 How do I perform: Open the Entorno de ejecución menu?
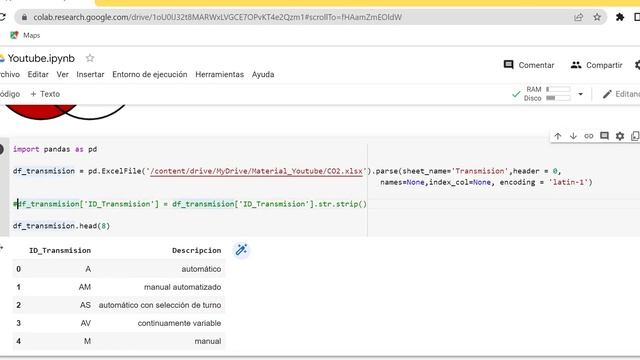[x=150, y=74]
